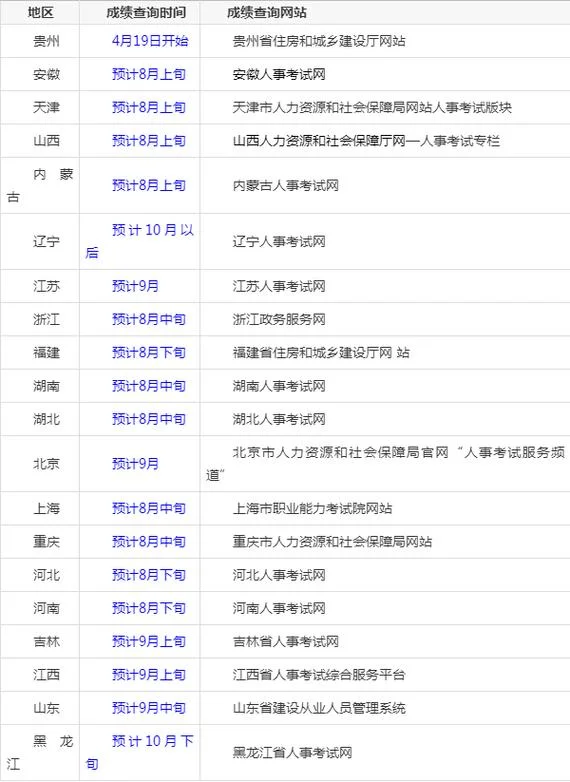Viewport: 570px width, 782px height.
Task: Open the 4月19日开始 link for 贵州
Action: pyautogui.click(x=150, y=41)
